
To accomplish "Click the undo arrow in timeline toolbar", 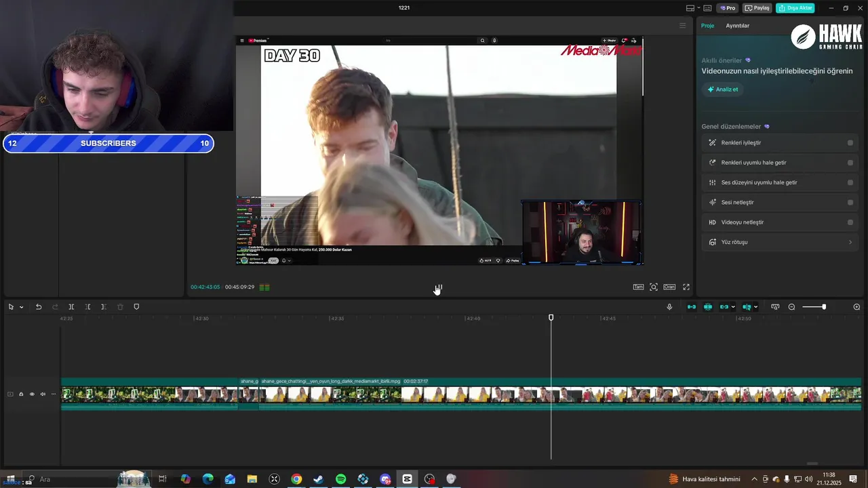I will pyautogui.click(x=39, y=307).
